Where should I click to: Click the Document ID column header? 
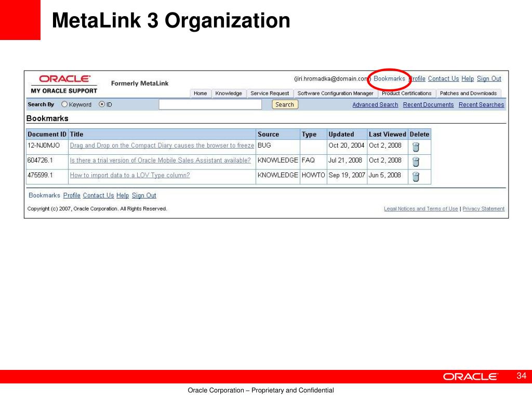coord(47,135)
